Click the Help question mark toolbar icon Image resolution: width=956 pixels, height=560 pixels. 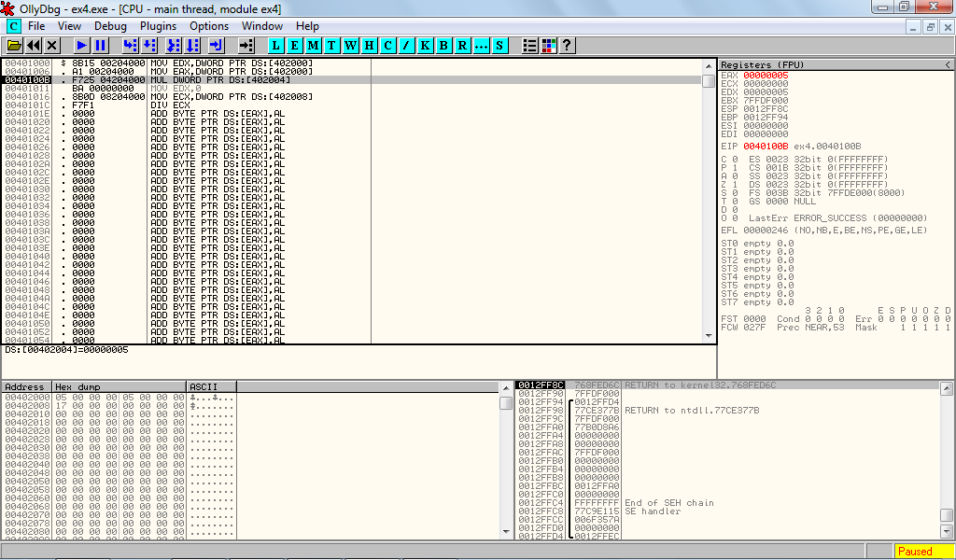[x=567, y=45]
